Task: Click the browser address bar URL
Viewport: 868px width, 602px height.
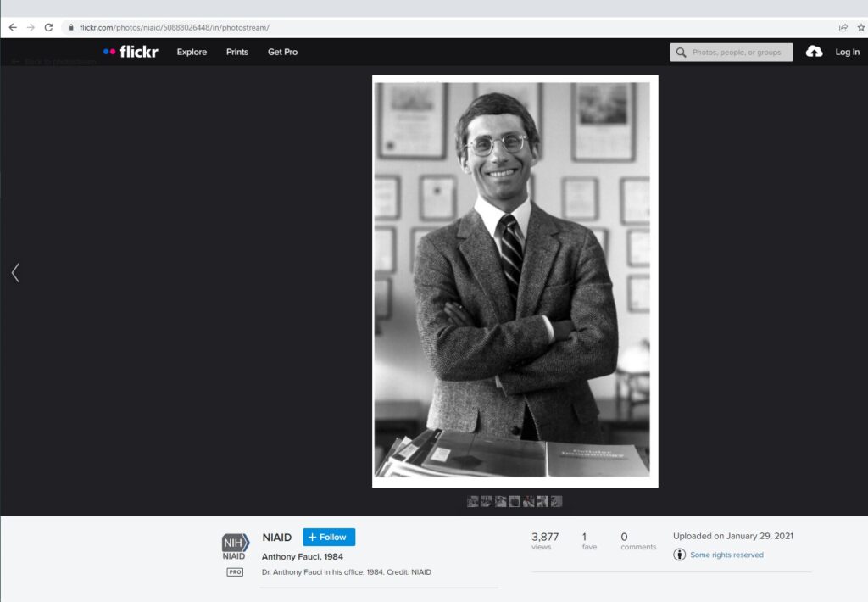Action: click(x=174, y=27)
